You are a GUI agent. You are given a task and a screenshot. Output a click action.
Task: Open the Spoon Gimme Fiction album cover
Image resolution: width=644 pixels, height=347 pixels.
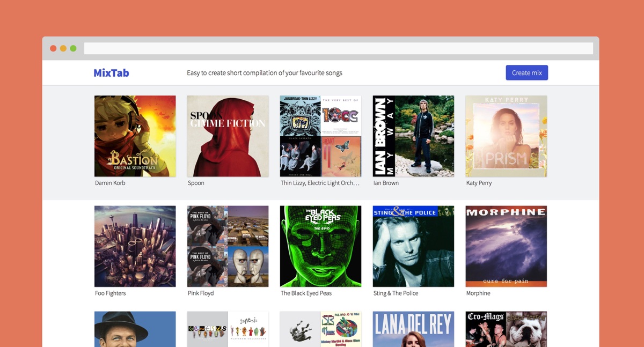click(228, 136)
